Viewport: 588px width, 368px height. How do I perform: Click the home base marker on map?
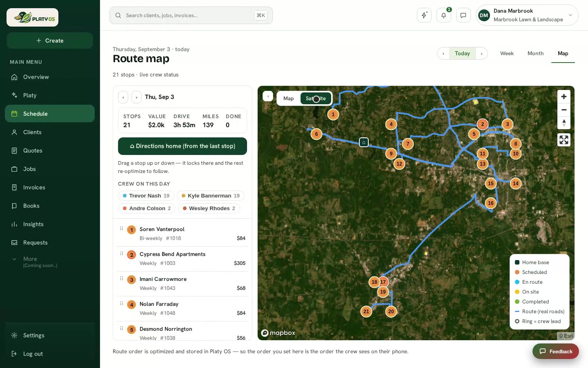pyautogui.click(x=363, y=142)
